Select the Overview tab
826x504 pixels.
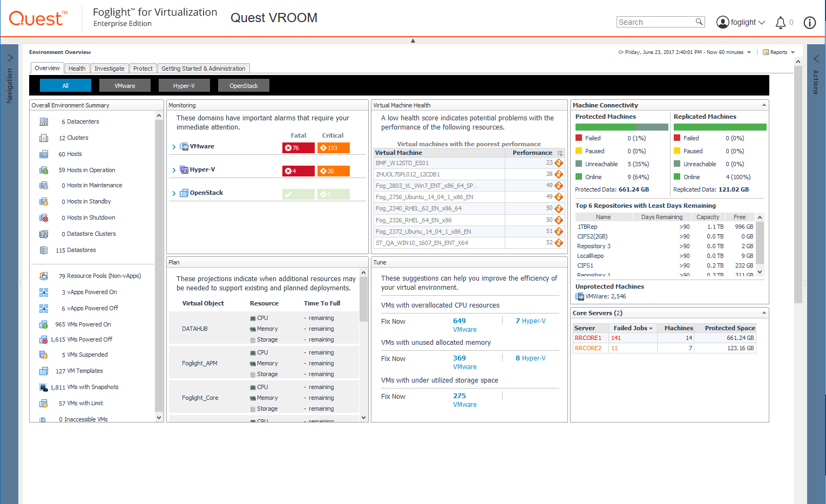point(47,68)
